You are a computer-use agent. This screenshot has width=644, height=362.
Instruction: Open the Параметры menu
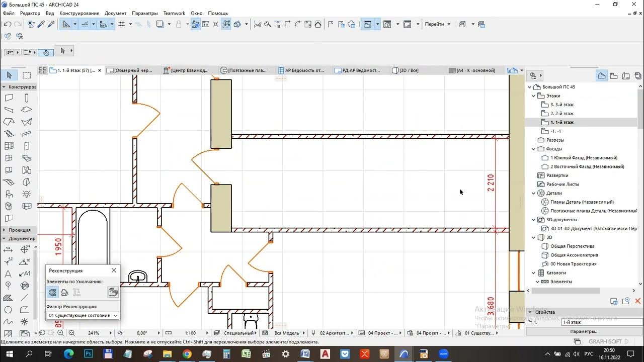(145, 13)
